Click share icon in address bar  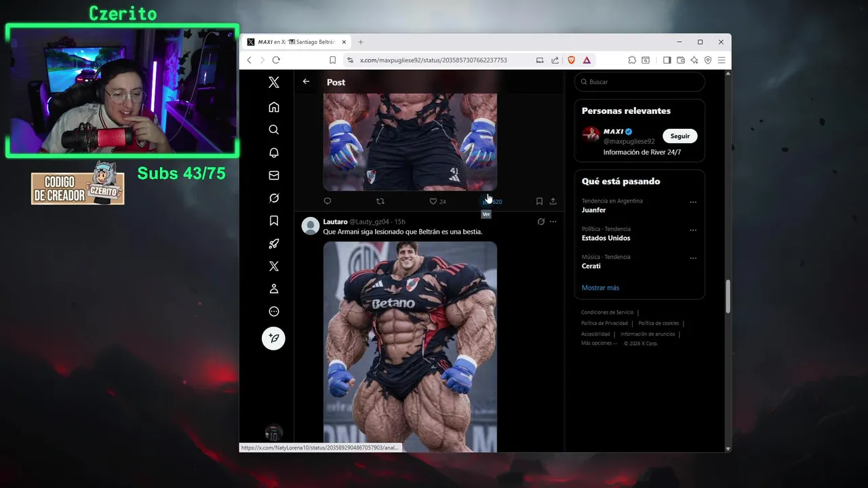pos(555,60)
